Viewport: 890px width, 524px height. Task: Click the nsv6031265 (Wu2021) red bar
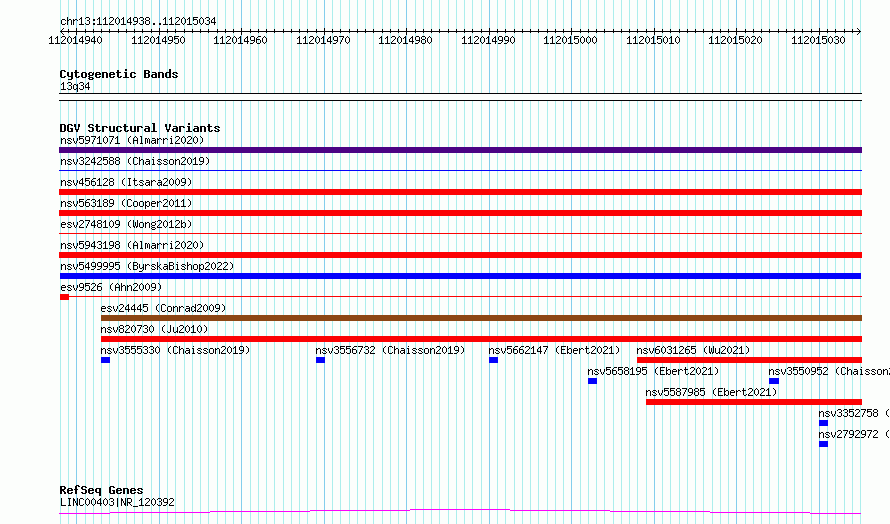[x=749, y=360]
